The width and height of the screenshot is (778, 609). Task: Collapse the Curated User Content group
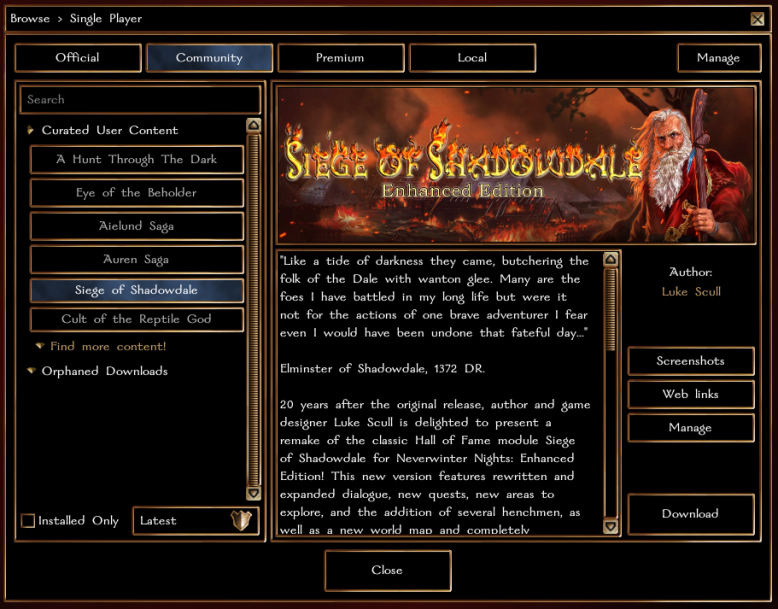tap(31, 130)
